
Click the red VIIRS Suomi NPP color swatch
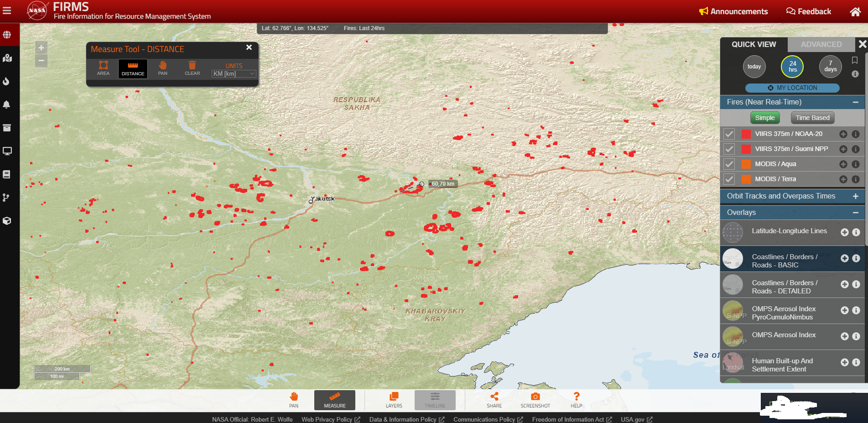tap(746, 149)
